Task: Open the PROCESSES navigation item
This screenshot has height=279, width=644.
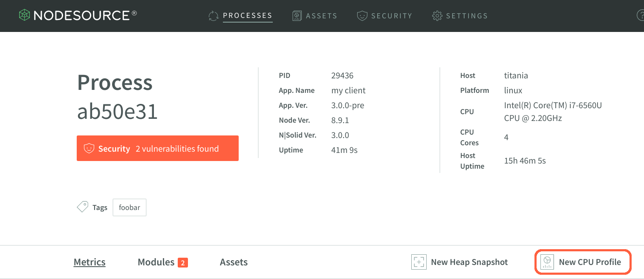Action: point(247,16)
